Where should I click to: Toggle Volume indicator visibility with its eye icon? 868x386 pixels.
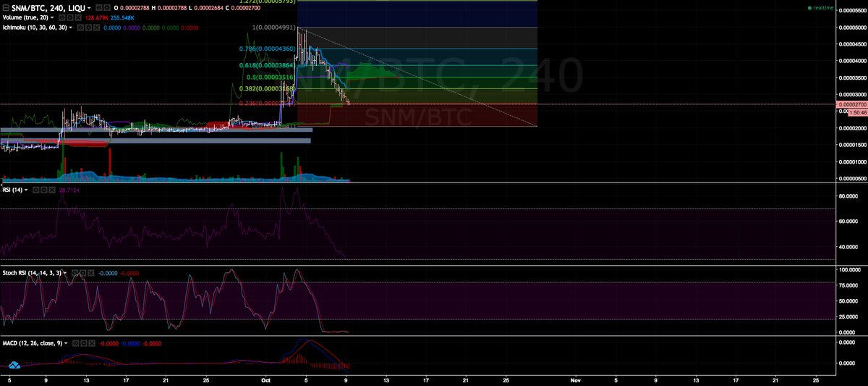click(63, 17)
